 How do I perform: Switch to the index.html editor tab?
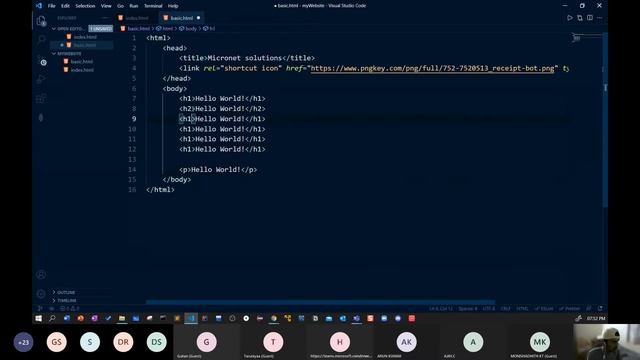pos(136,18)
